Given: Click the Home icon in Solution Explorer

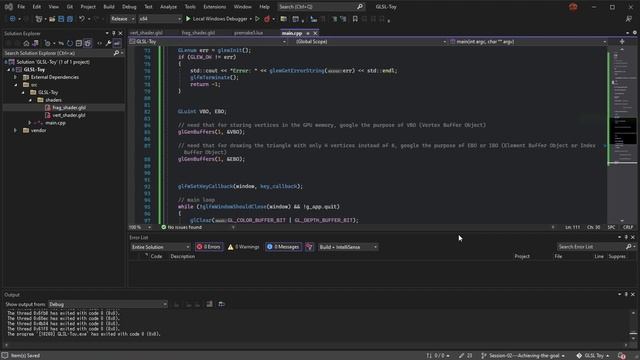Looking at the screenshot, I should 26,43.
